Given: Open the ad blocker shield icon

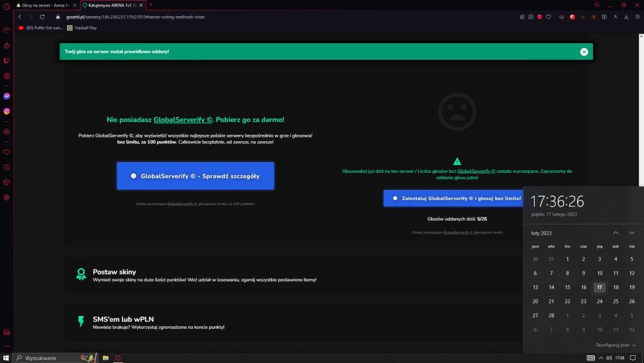Looking at the screenshot, I should pos(540,17).
